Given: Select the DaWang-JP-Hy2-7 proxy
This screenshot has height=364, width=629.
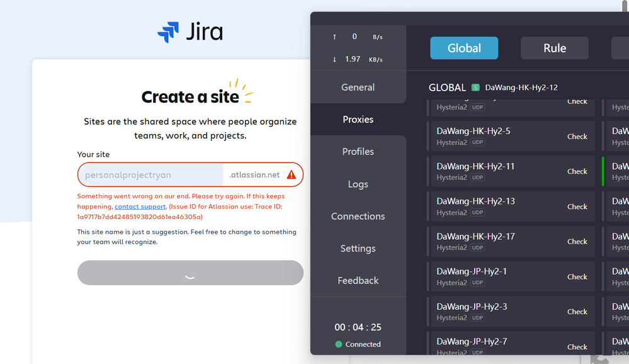Looking at the screenshot, I should click(511, 343).
